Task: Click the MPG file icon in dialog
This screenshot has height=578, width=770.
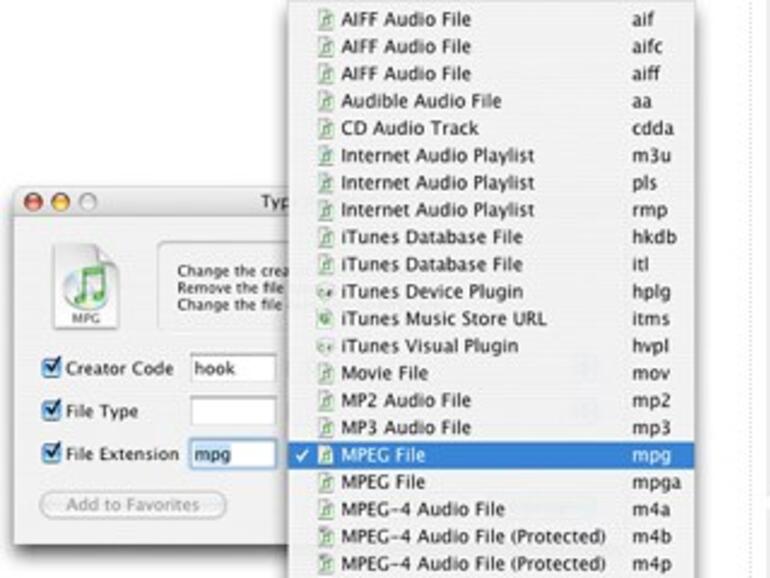Action: (x=85, y=285)
